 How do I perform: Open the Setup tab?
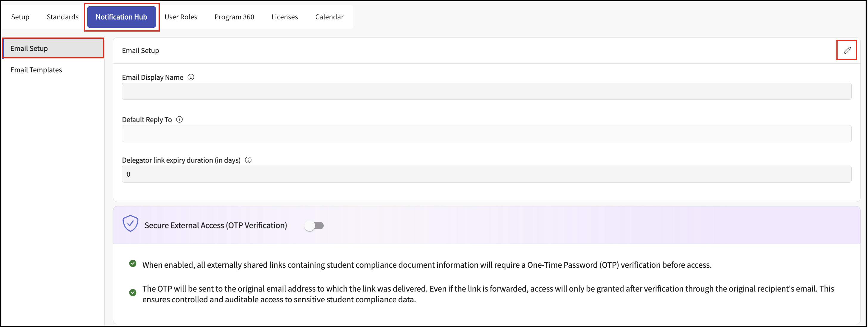pos(20,17)
